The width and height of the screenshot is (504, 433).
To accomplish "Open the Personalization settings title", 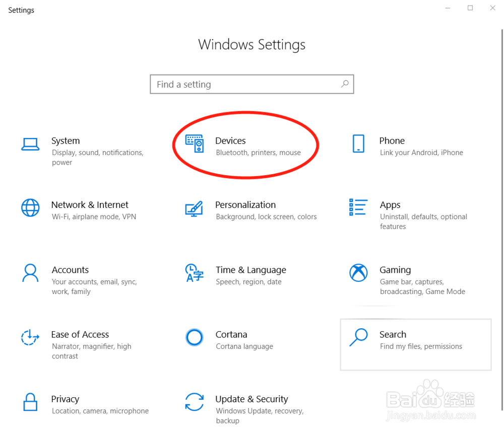I will (245, 204).
